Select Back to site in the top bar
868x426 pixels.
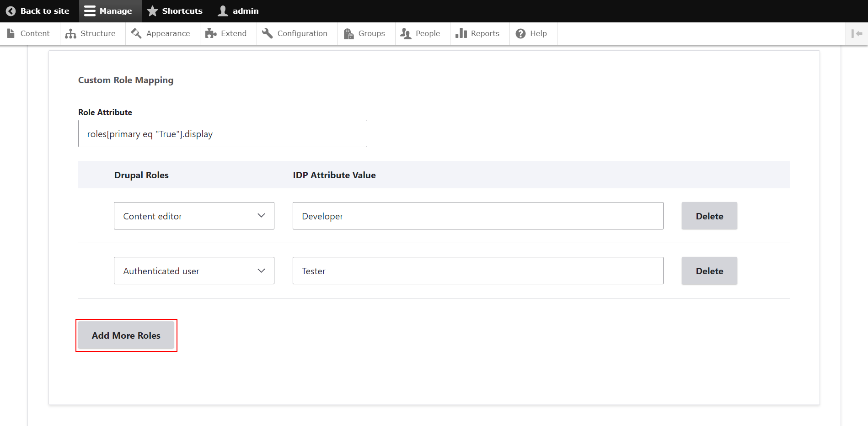point(38,11)
